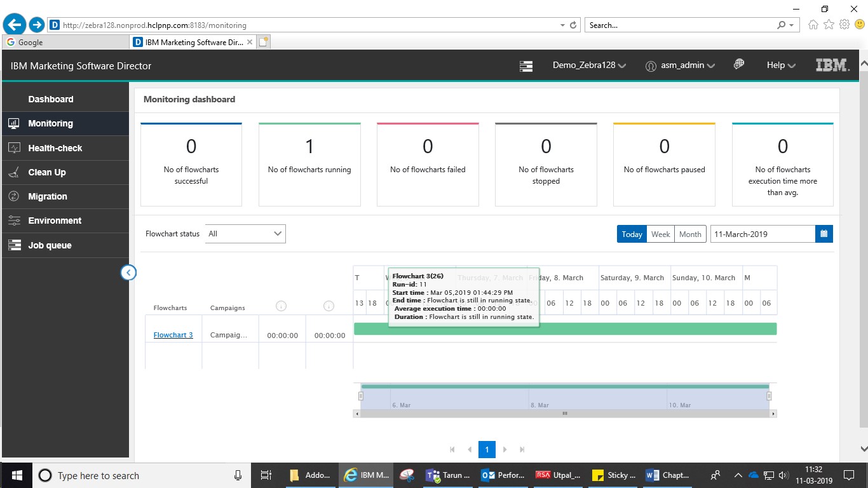
Task: Open the notification center icon
Action: 849,475
